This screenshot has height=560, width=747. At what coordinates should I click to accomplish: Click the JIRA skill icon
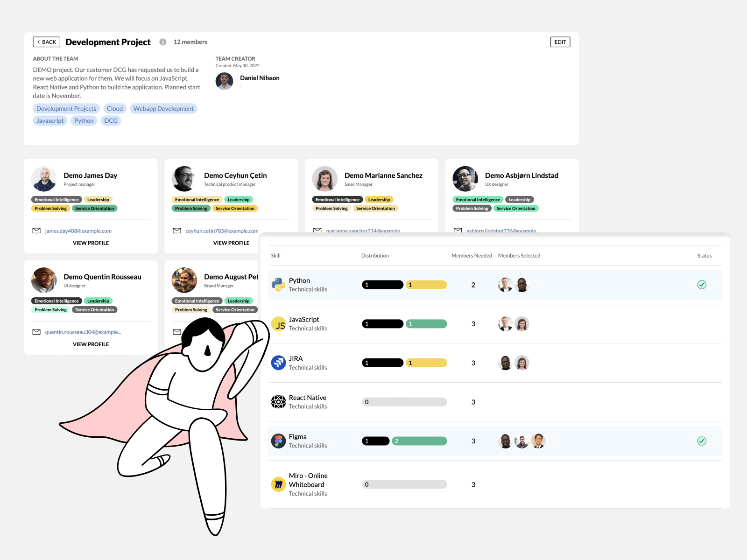278,363
